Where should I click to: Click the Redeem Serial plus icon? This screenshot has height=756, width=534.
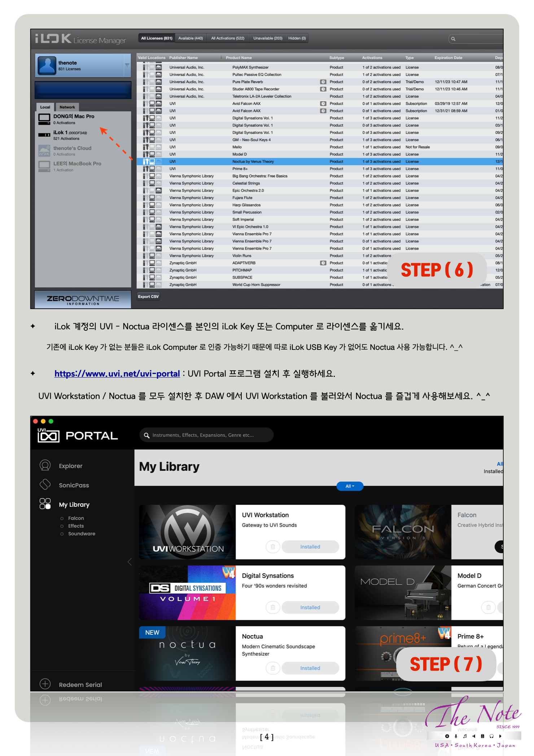(x=45, y=684)
